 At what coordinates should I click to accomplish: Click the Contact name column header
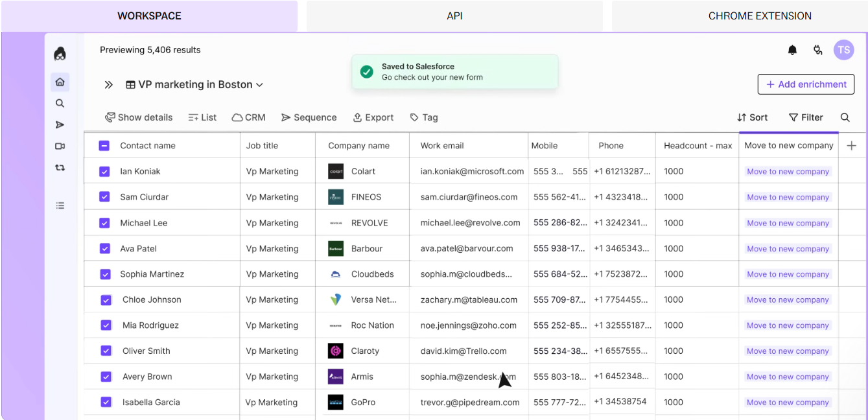coord(147,146)
